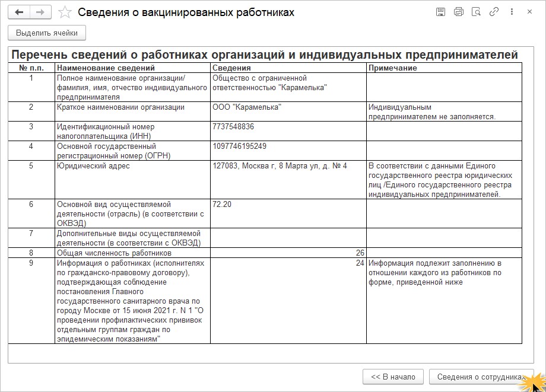Get a link to this report
This screenshot has height=392, width=546.
pyautogui.click(x=494, y=12)
